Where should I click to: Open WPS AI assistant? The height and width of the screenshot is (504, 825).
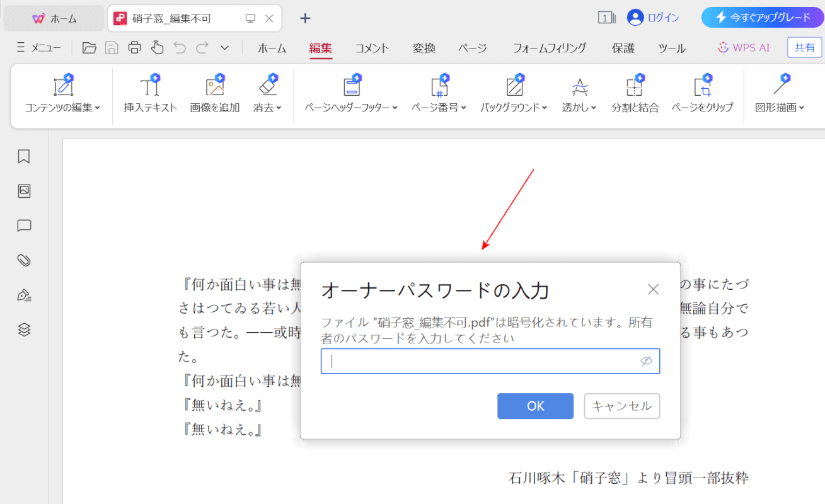click(x=744, y=48)
